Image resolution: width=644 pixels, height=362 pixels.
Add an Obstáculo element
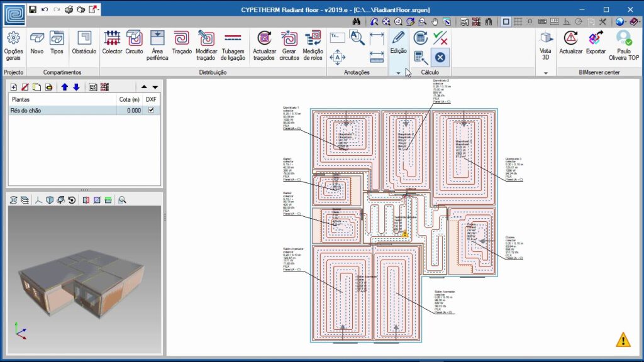pyautogui.click(x=84, y=43)
